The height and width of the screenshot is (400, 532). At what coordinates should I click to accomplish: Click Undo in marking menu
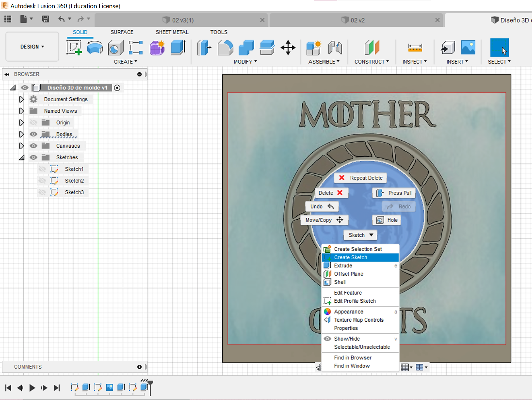(x=322, y=207)
